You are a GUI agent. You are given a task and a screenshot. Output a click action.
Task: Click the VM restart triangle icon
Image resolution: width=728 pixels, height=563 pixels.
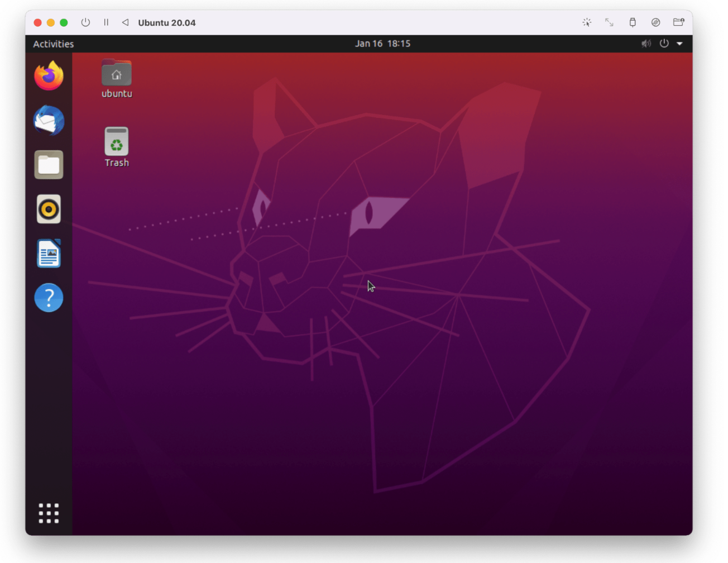coord(125,22)
